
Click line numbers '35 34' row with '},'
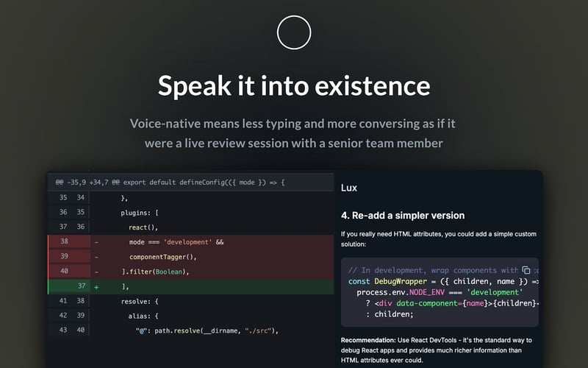click(190, 197)
